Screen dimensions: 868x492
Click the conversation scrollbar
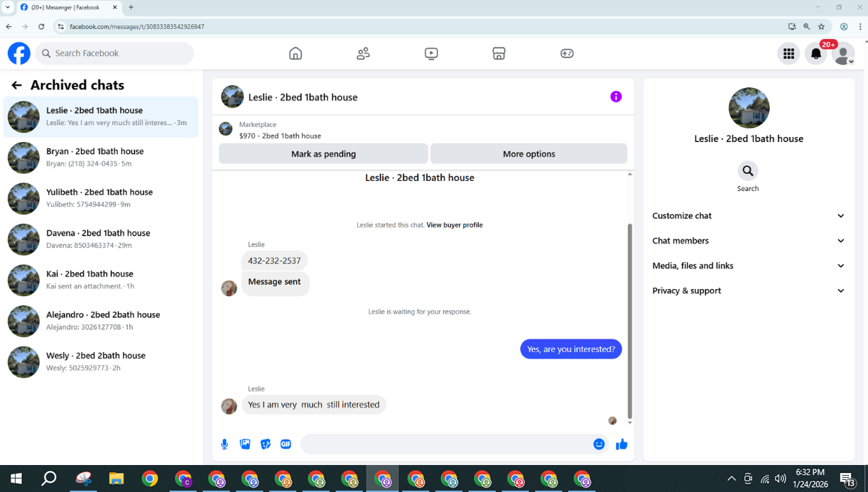(629, 321)
